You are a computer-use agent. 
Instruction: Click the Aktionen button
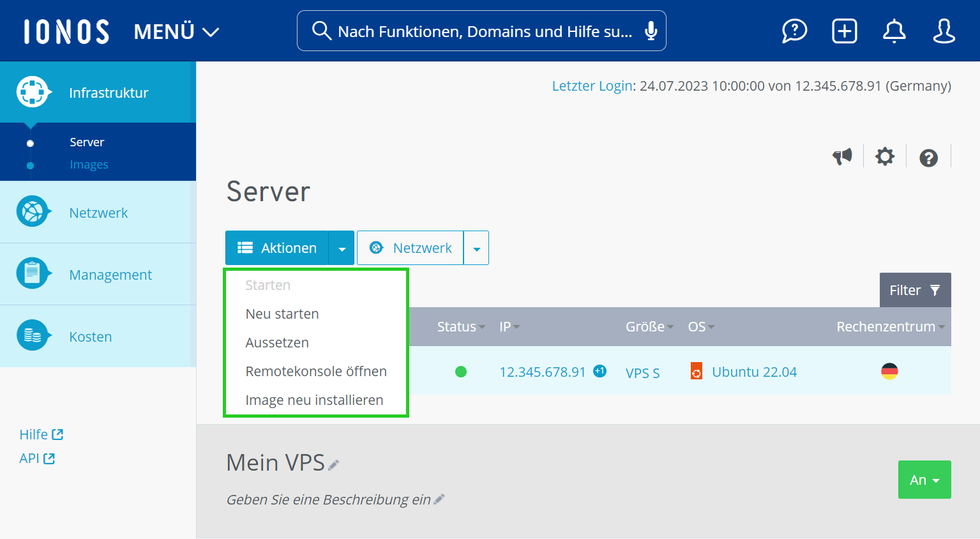[x=277, y=248]
